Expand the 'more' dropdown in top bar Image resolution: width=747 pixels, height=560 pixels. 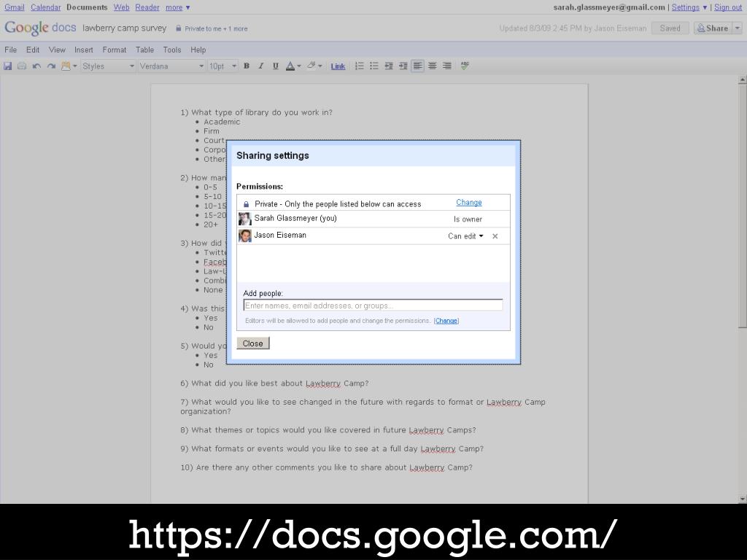(x=178, y=7)
